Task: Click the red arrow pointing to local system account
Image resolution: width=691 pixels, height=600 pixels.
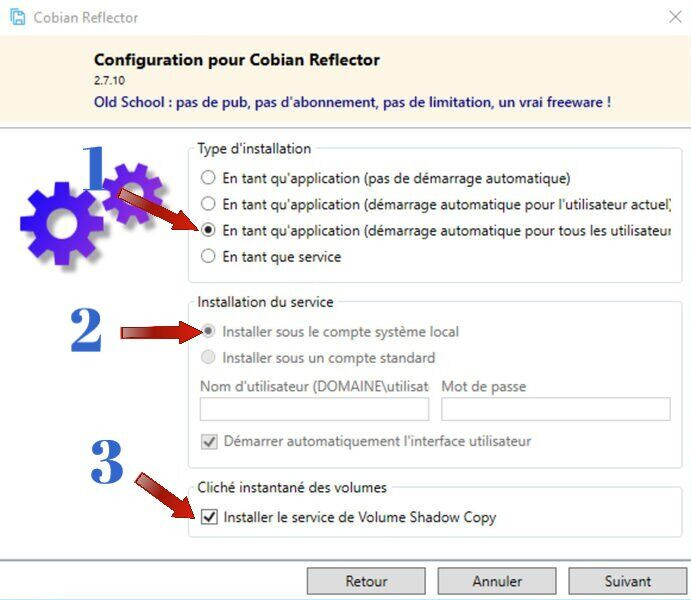Action: [161, 332]
